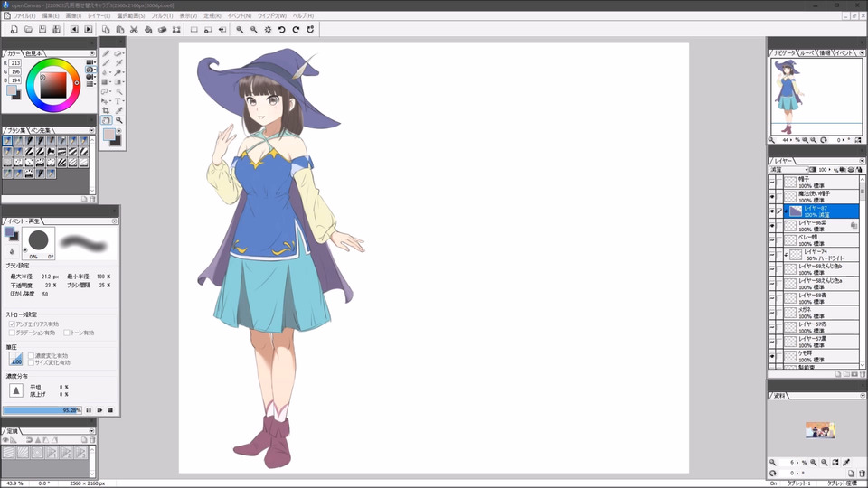Switch to 色見本 swatches tab
The image size is (868, 488).
coord(34,53)
